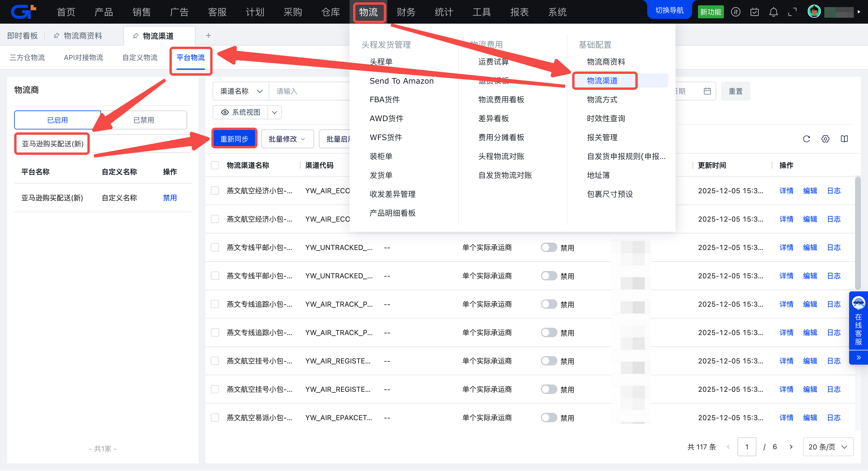Click the refresh icon above the table

(x=806, y=139)
